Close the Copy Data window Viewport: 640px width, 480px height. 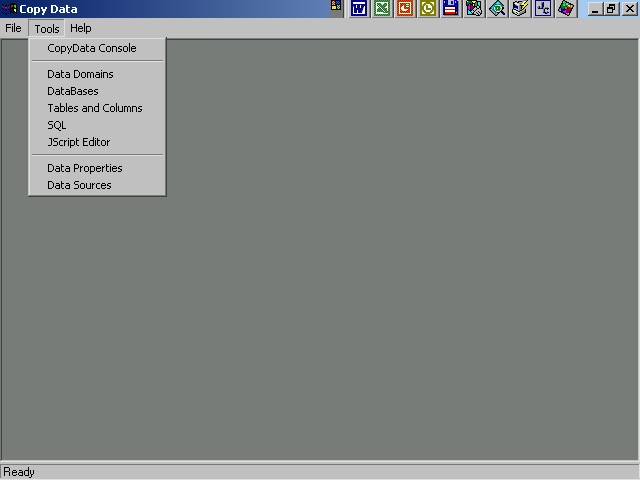point(630,9)
